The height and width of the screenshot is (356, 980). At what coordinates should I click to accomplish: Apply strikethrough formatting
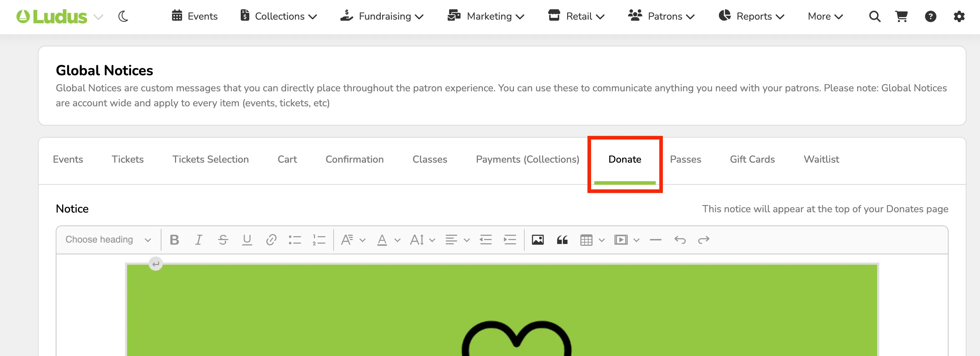(x=223, y=240)
